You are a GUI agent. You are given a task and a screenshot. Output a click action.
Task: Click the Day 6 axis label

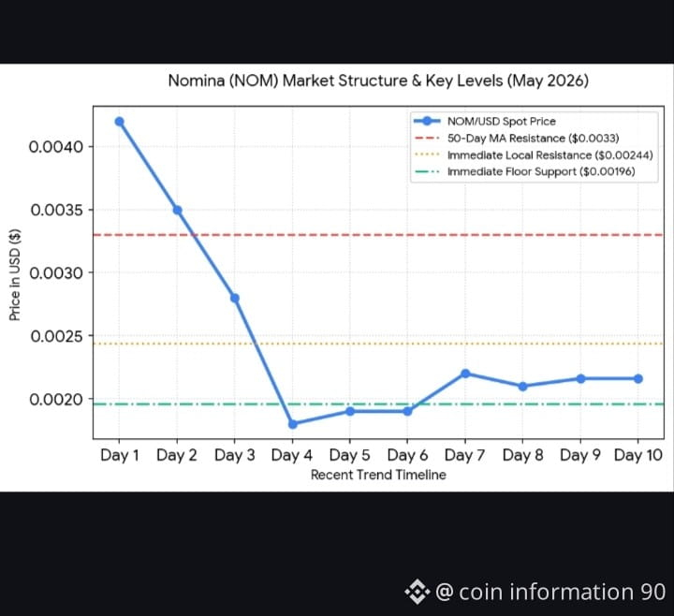coord(407,455)
